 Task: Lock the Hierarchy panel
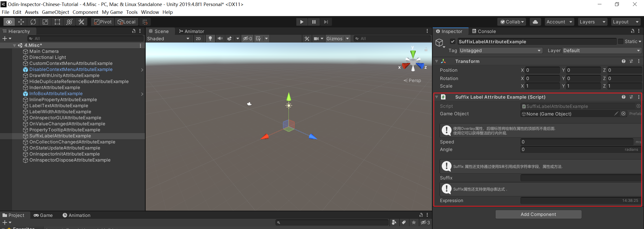pyautogui.click(x=134, y=31)
